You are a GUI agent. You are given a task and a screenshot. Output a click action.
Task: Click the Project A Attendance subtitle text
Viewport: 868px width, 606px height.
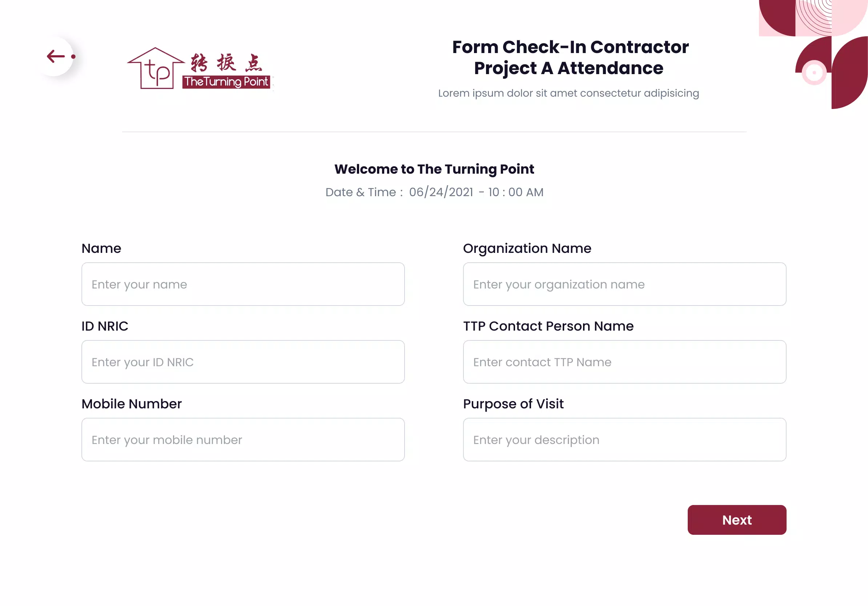(568, 68)
